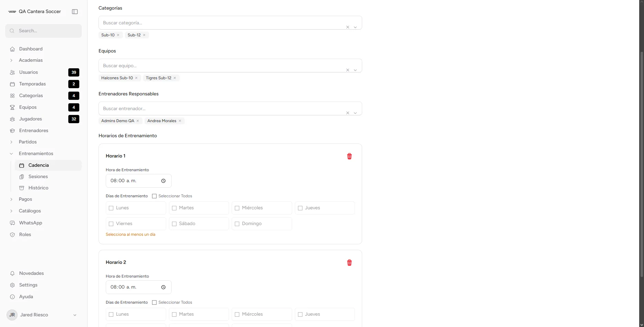The image size is (644, 327).
Task: Open clock picker for Horario 1 time
Action: pyautogui.click(x=163, y=181)
